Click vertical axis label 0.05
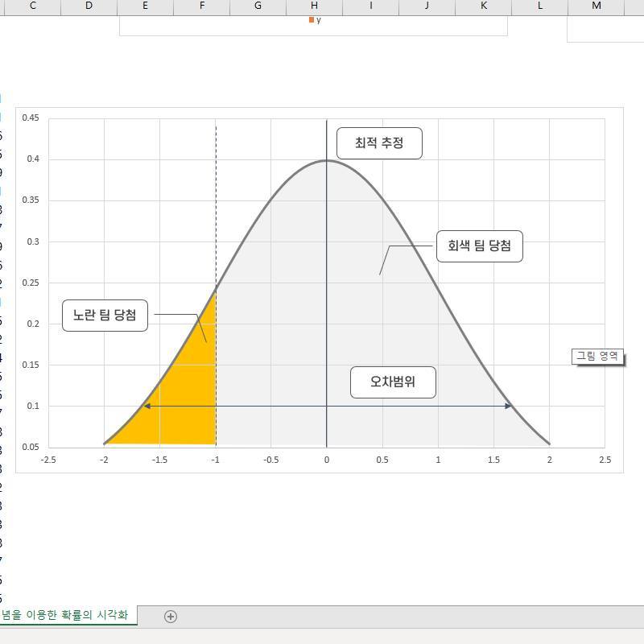This screenshot has height=644, width=644. pos(31,447)
